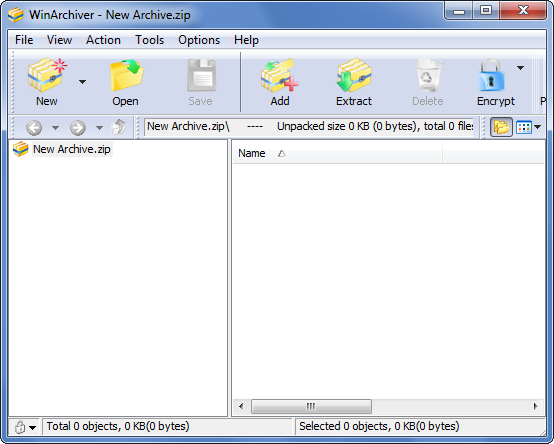Click the Delete recycle bin icon

429,75
